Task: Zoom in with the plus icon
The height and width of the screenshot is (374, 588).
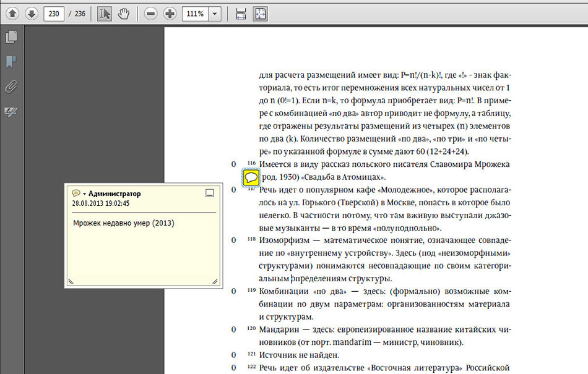Action: click(170, 13)
